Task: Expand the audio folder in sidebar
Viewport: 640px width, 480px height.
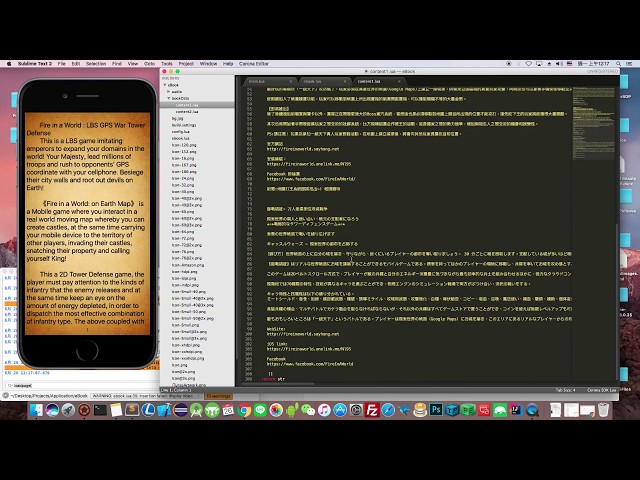Action: [168, 92]
